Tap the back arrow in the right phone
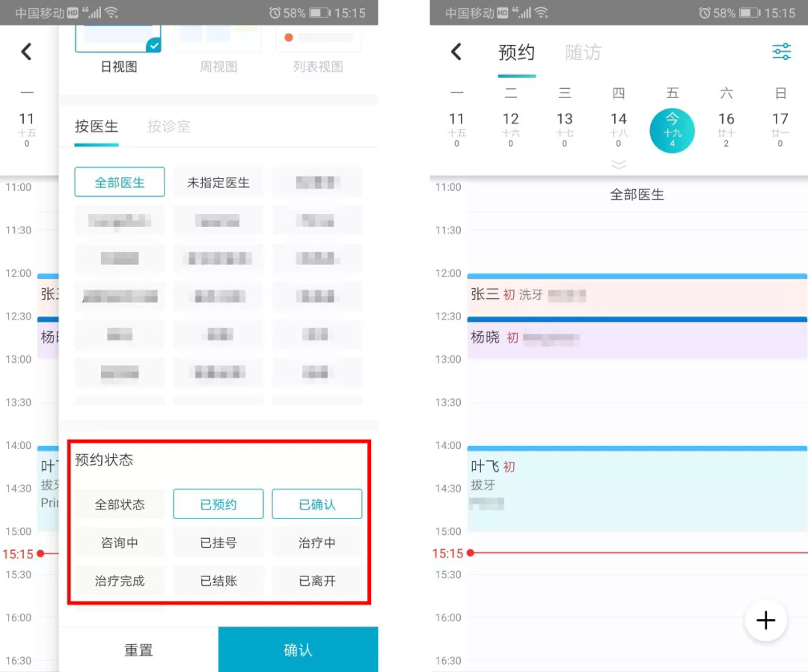 pos(456,52)
